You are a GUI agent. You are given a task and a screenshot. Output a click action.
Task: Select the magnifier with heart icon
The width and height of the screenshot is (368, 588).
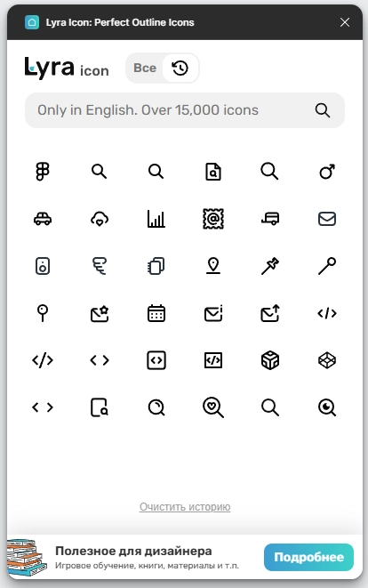tap(213, 407)
